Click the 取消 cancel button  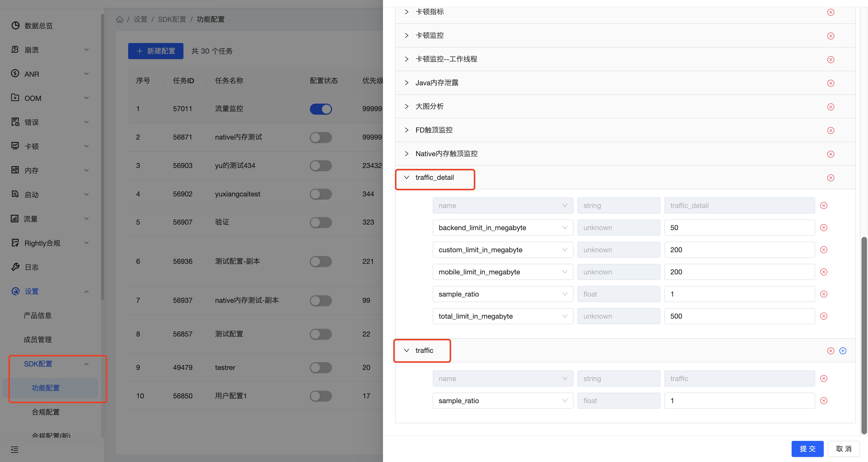coord(843,449)
